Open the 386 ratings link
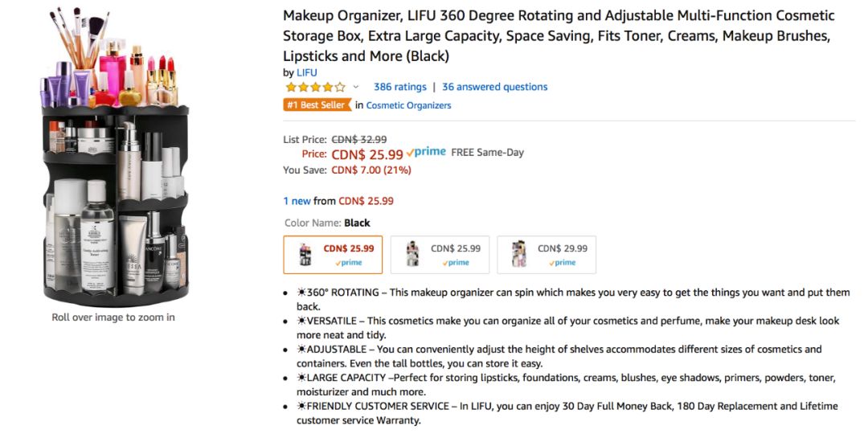 coord(400,87)
